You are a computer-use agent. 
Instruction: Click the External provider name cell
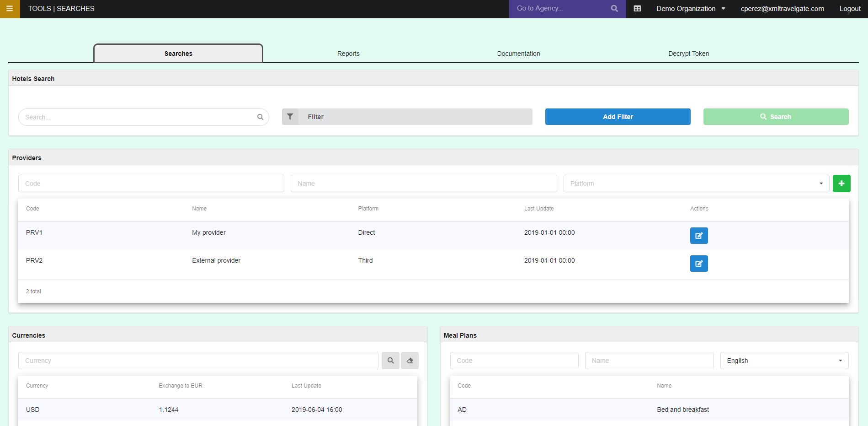pos(216,260)
